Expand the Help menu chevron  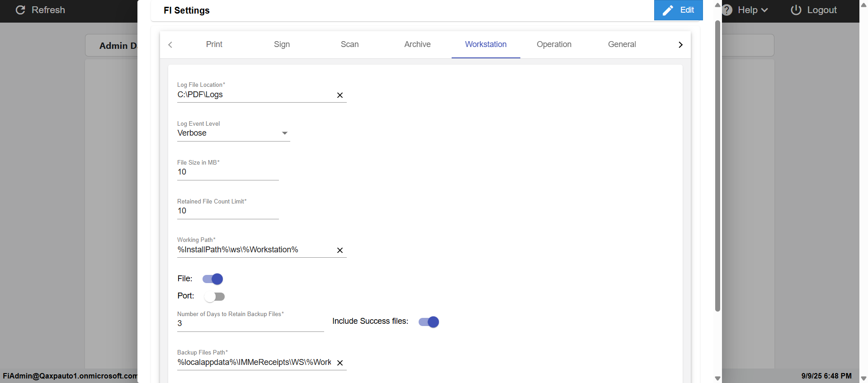pyautogui.click(x=764, y=10)
